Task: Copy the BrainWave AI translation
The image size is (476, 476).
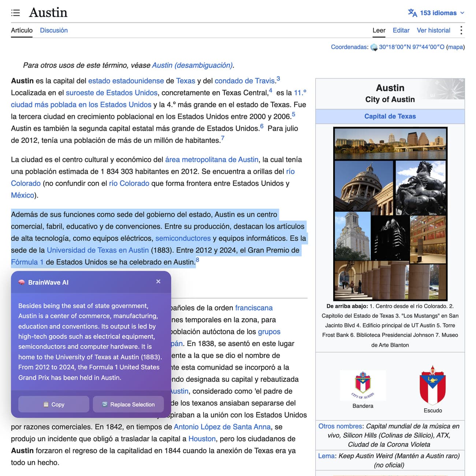Action: click(x=54, y=404)
